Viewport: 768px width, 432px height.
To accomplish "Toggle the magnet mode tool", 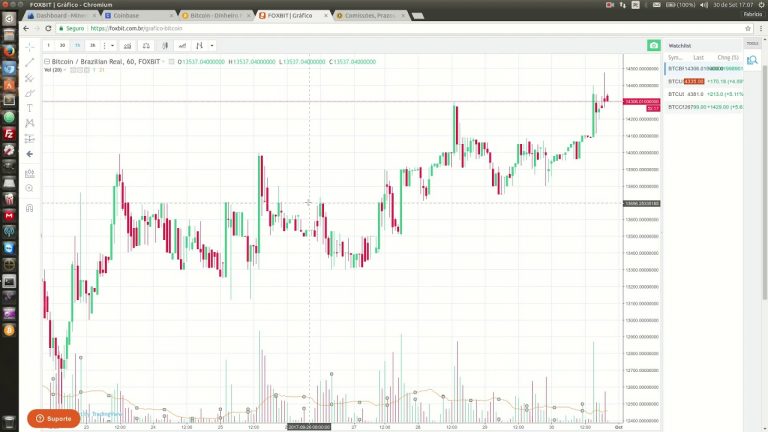I will pyautogui.click(x=30, y=208).
